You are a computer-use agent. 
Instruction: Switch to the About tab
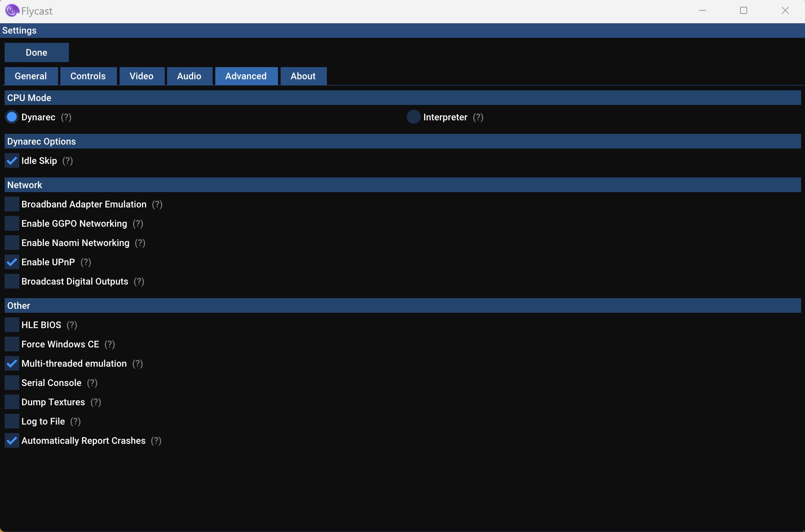pos(303,76)
